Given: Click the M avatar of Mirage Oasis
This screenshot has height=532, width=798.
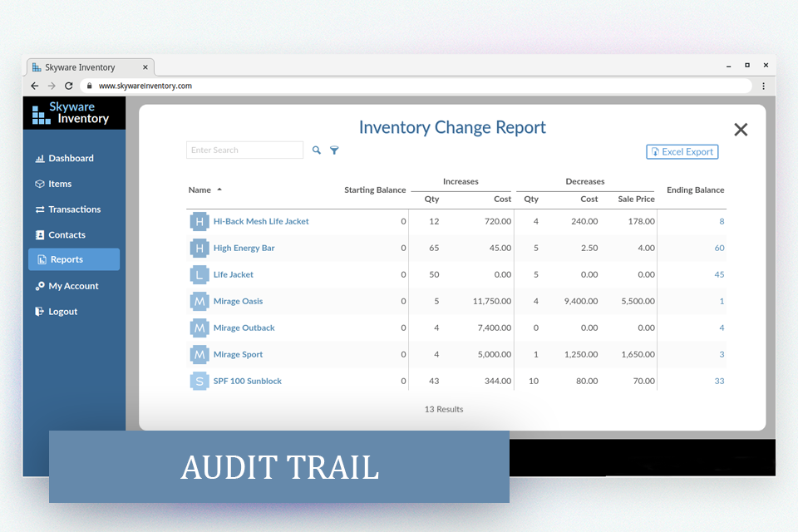Looking at the screenshot, I should [199, 302].
